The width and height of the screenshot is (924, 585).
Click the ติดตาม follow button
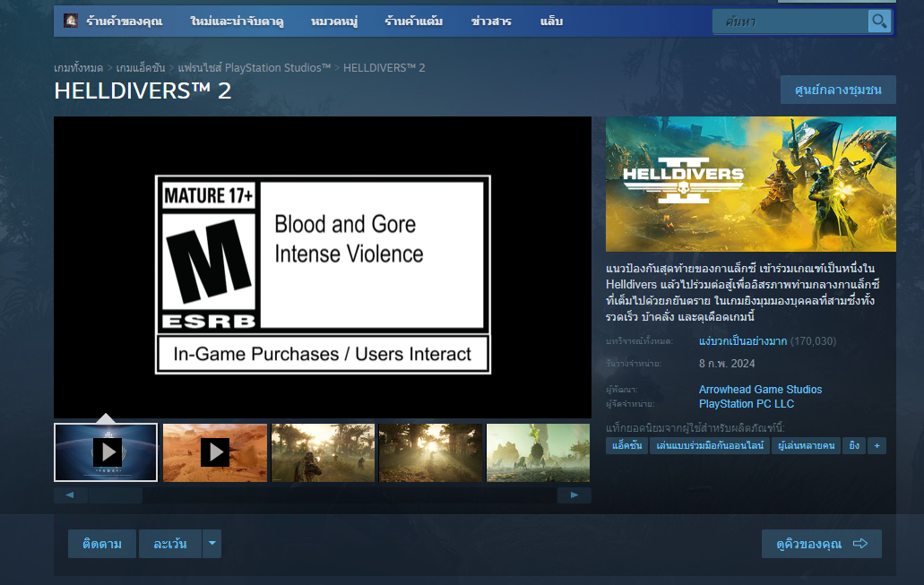[x=102, y=544]
